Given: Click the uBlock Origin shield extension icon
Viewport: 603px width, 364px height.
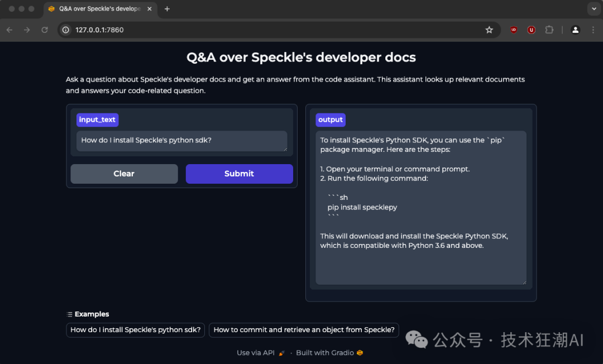Looking at the screenshot, I should [x=513, y=30].
